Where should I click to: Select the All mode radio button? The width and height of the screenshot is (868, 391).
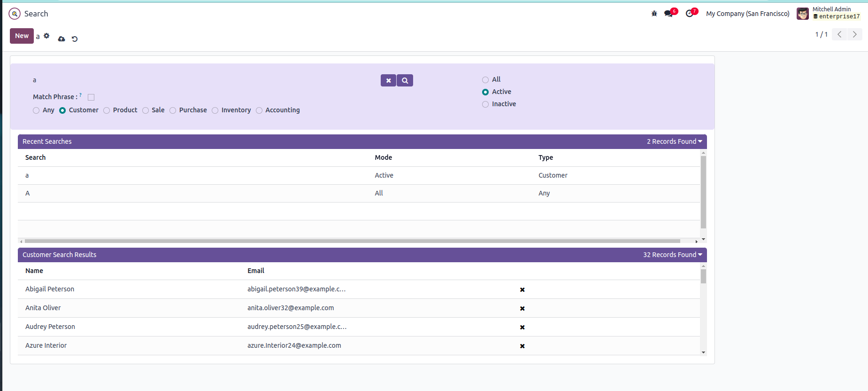pos(485,80)
